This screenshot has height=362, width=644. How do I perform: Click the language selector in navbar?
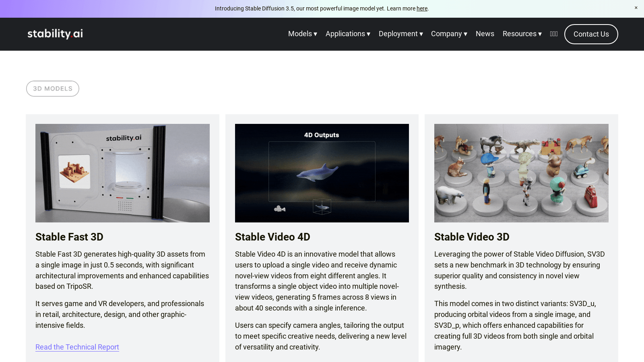554,34
